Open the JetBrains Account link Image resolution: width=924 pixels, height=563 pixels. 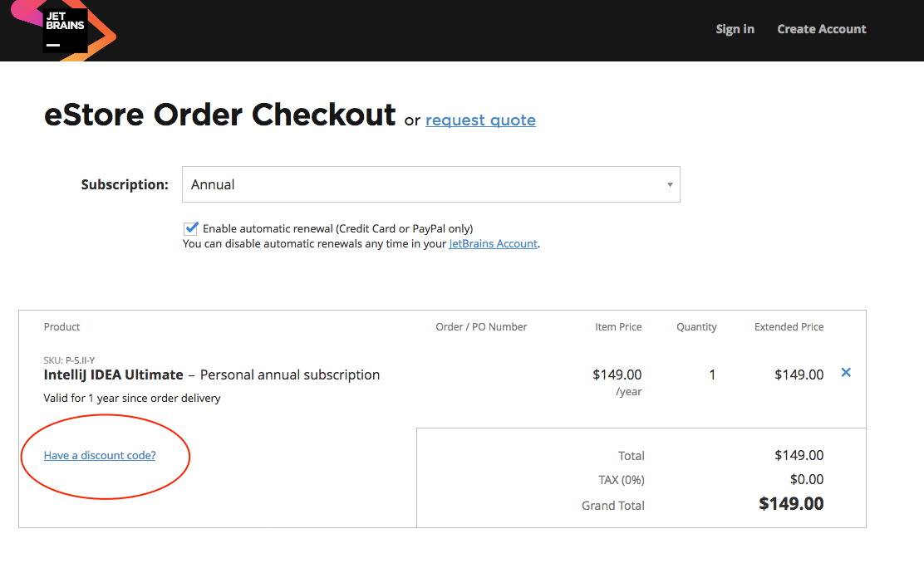coord(494,244)
